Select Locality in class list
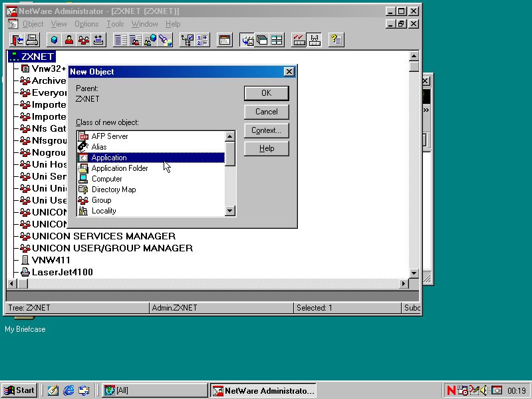The height and width of the screenshot is (399, 532). click(151, 211)
